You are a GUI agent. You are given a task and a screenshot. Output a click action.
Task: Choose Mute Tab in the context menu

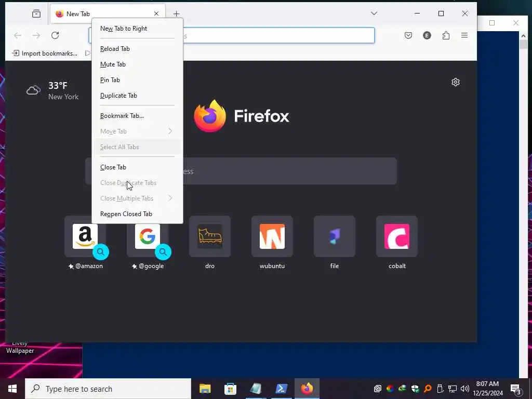(137, 64)
